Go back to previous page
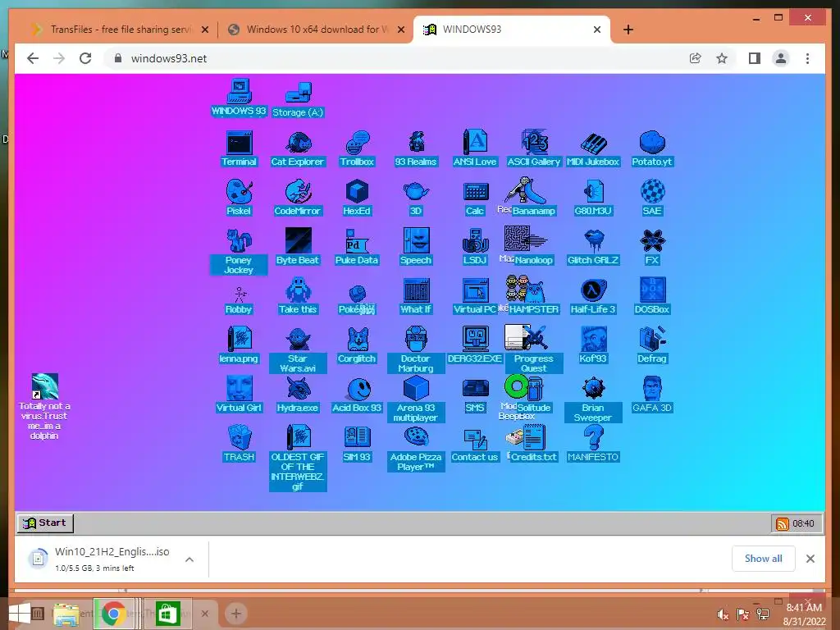 33,58
